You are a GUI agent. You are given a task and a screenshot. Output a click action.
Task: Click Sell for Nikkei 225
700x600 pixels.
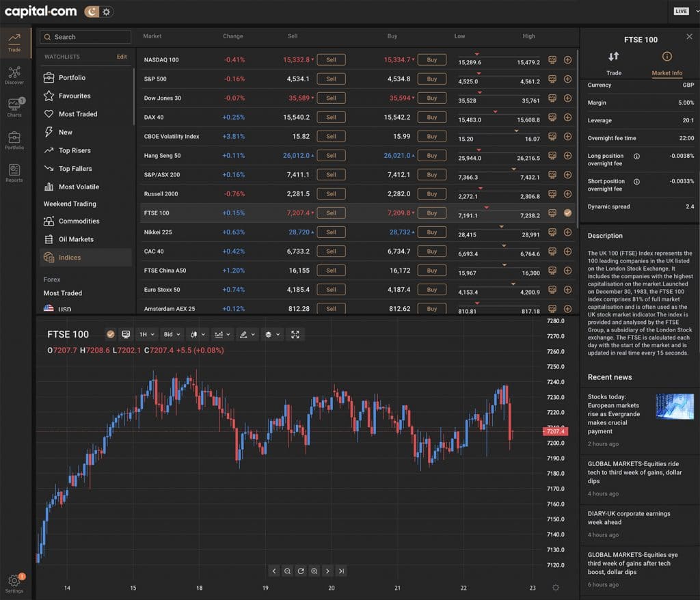[x=331, y=232]
